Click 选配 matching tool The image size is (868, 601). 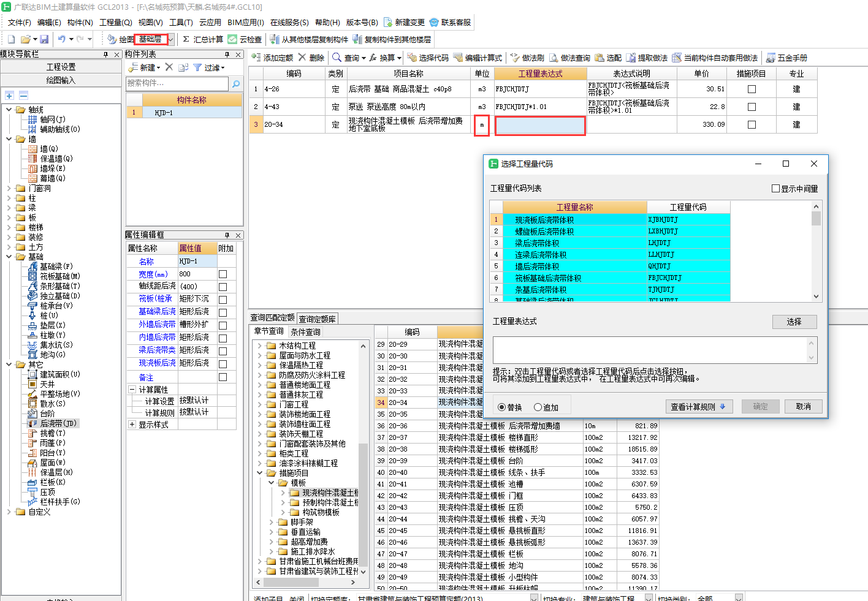(608, 58)
